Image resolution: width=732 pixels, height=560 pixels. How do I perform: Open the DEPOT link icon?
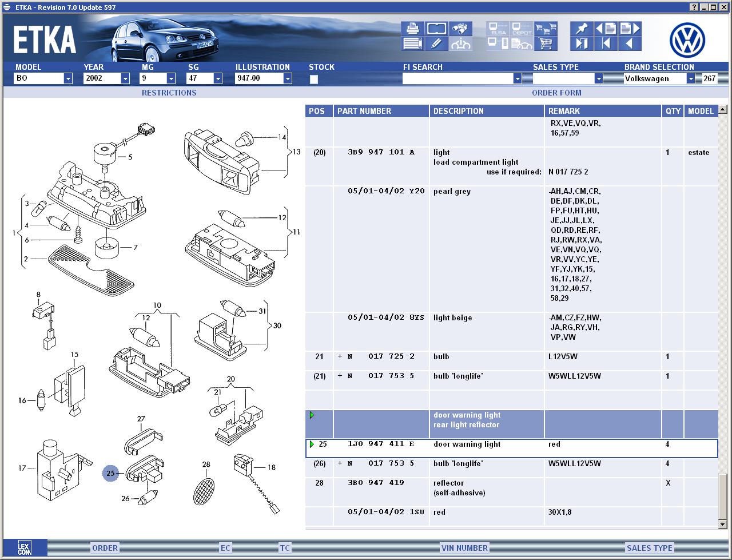pyautogui.click(x=522, y=29)
